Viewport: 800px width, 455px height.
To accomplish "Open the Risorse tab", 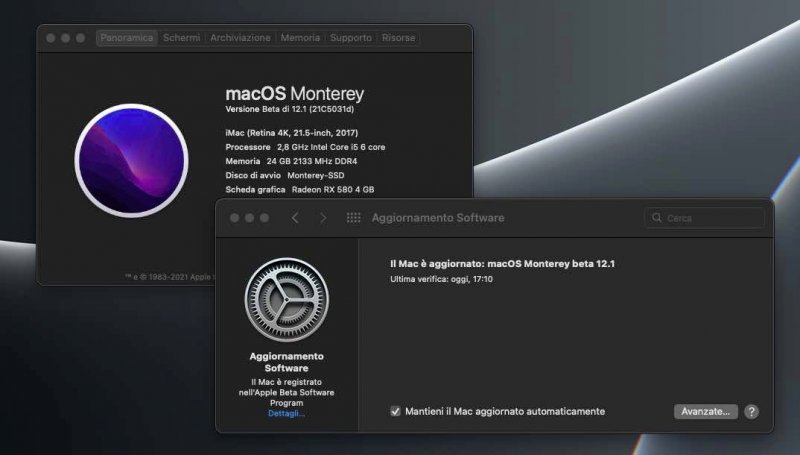I will coord(398,38).
